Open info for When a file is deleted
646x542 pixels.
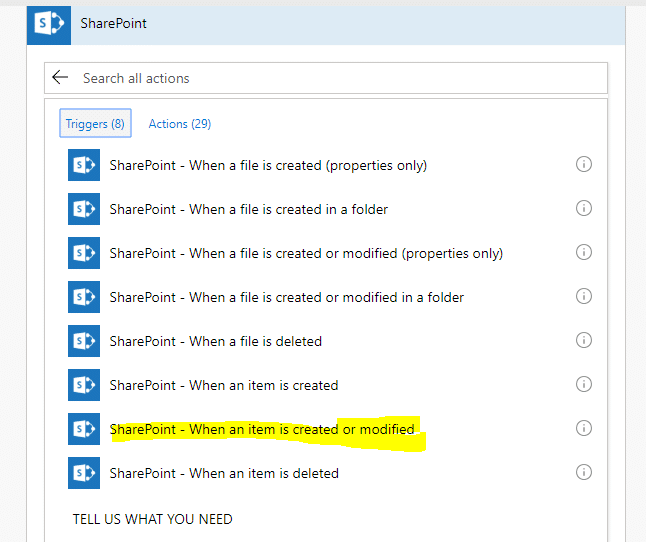[584, 340]
